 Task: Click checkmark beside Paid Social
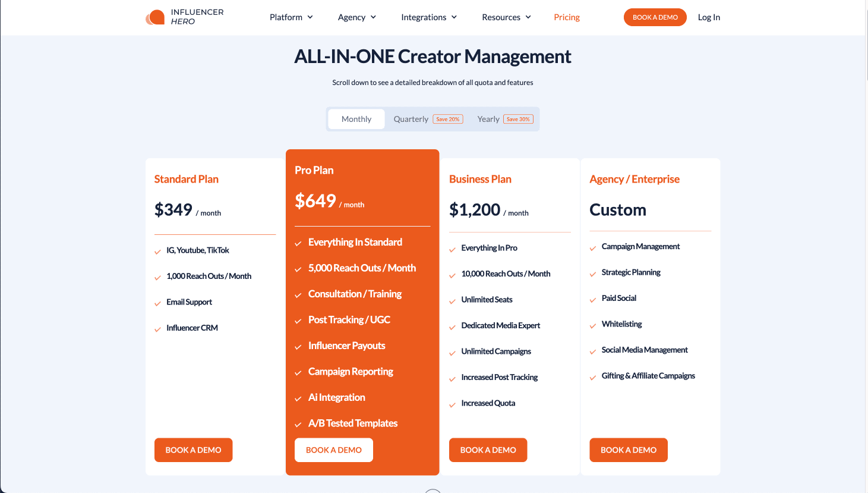[x=592, y=300]
